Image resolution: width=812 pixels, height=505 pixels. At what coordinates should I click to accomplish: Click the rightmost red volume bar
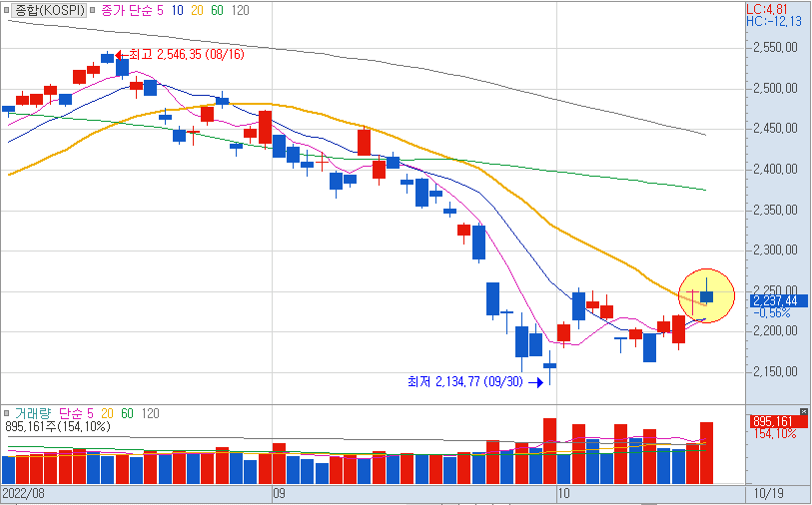point(707,453)
